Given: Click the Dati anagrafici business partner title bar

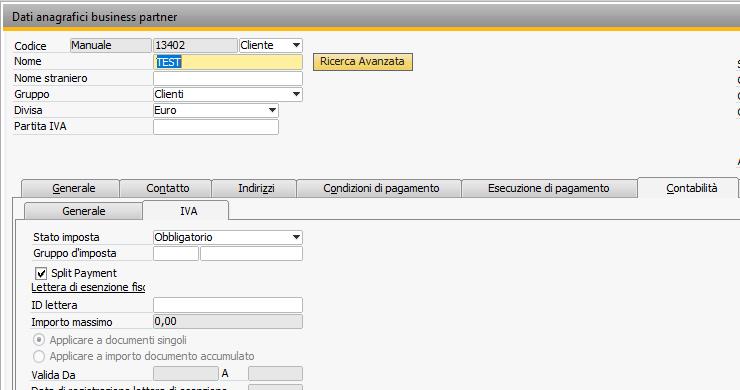Looking at the screenshot, I should click(x=371, y=17).
